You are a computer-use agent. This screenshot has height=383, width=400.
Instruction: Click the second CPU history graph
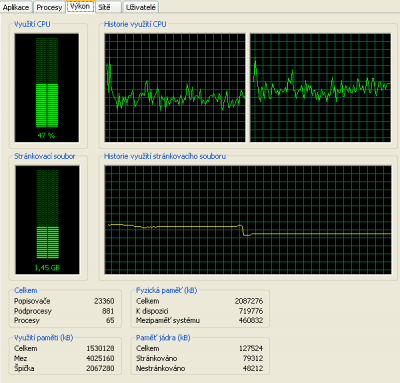click(321, 88)
